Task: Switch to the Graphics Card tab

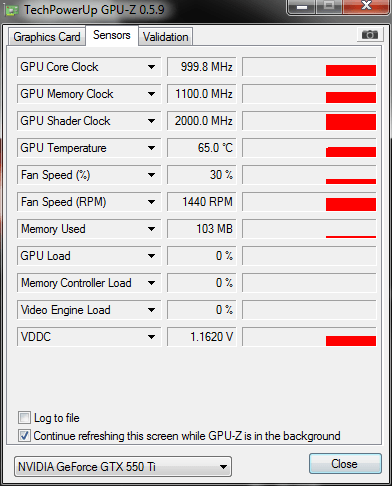Action: tap(47, 37)
